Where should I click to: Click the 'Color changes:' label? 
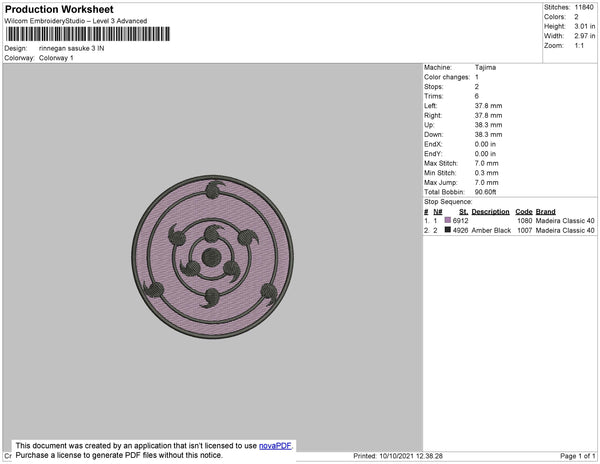tap(447, 77)
